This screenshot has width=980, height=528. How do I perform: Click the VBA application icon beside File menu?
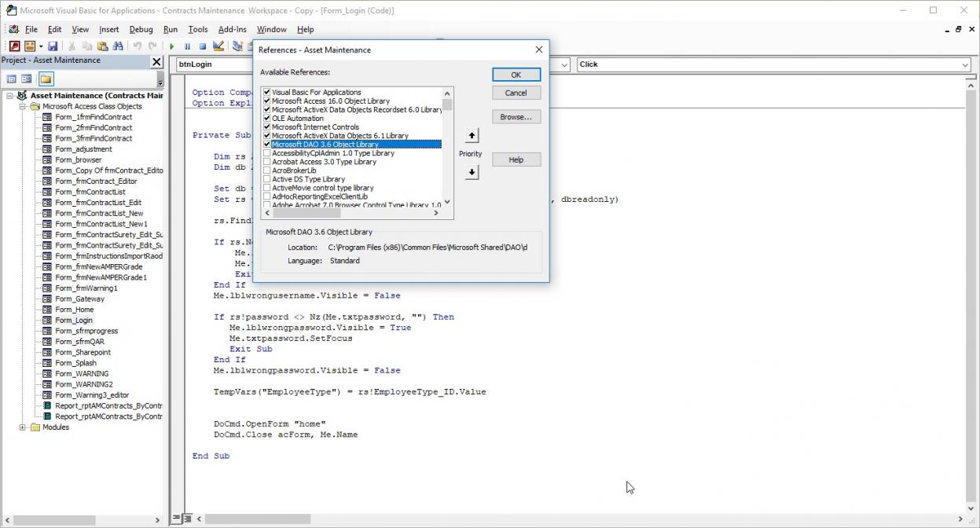[13, 29]
